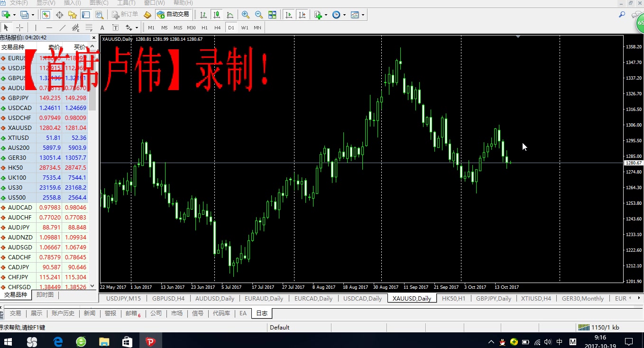644x348 pixels.
Task: Switch timeframe to M1
Action: tap(151, 27)
